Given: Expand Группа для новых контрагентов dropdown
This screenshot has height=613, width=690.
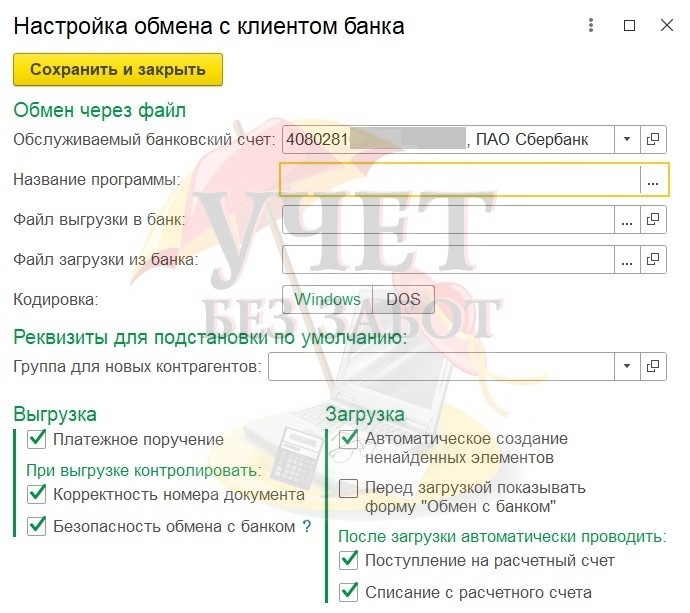Looking at the screenshot, I should [627, 366].
